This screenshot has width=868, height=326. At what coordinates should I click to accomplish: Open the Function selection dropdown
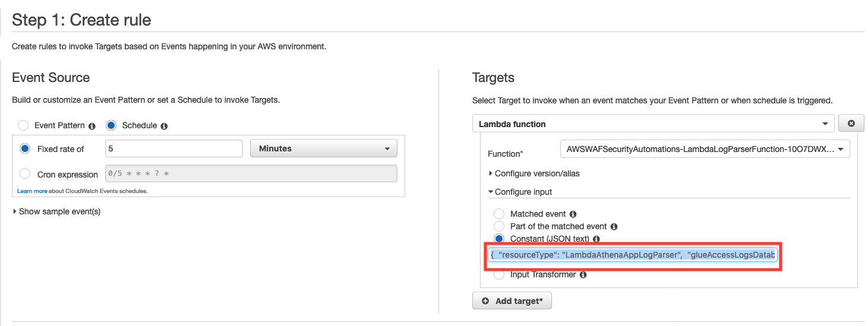705,149
